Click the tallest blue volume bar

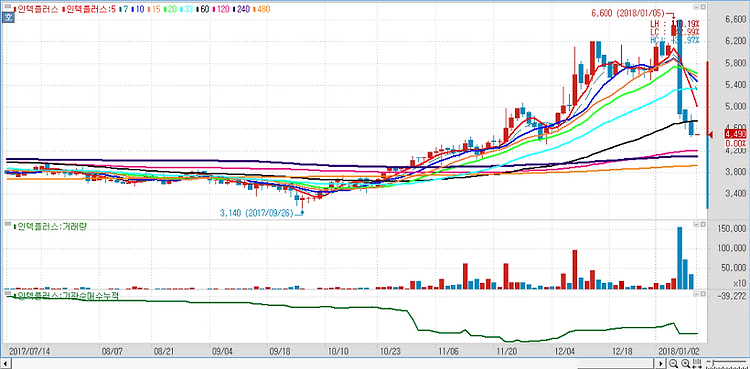[680, 258]
